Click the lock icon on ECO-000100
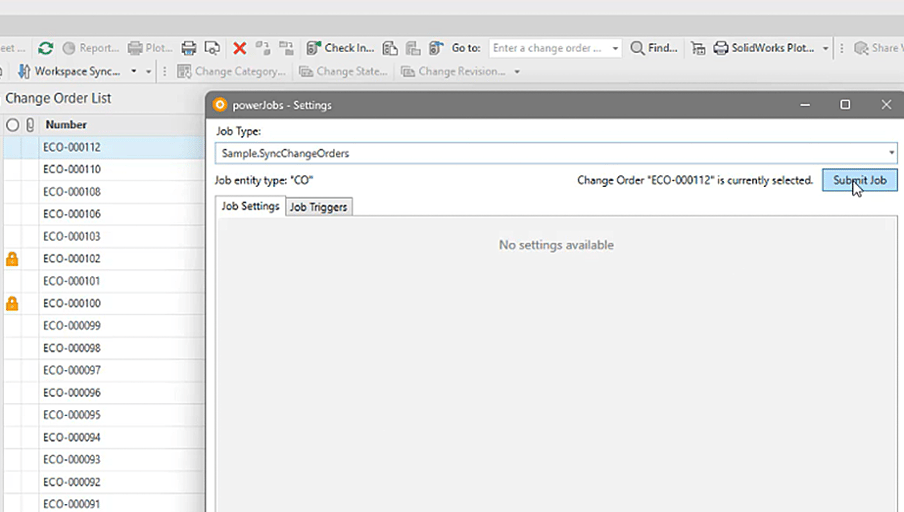This screenshot has height=512, width=904. point(12,303)
